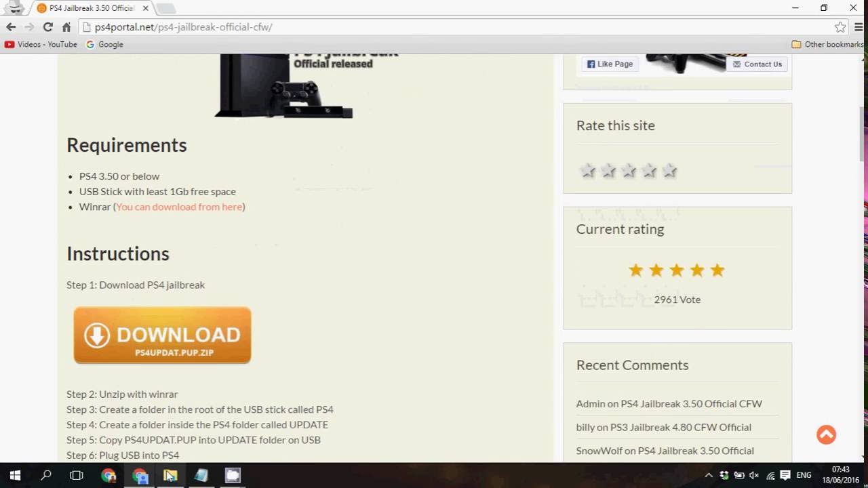Image resolution: width=868 pixels, height=488 pixels.
Task: Click the '2961 Vote' text
Action: [677, 300]
